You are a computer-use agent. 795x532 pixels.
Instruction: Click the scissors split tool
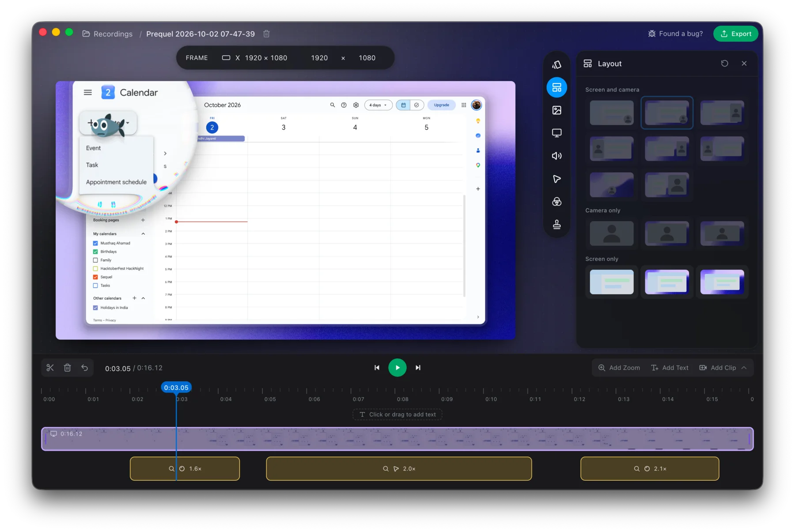click(x=50, y=368)
